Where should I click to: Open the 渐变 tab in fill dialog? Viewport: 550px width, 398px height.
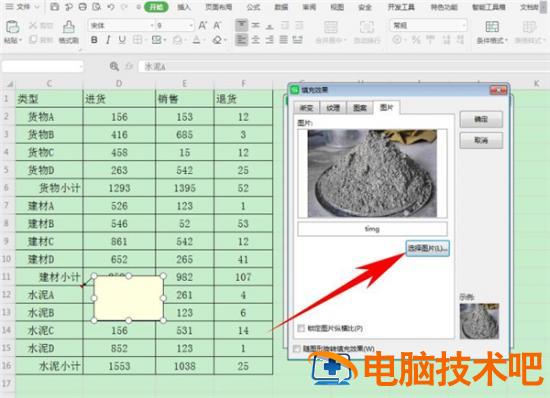pyautogui.click(x=306, y=108)
